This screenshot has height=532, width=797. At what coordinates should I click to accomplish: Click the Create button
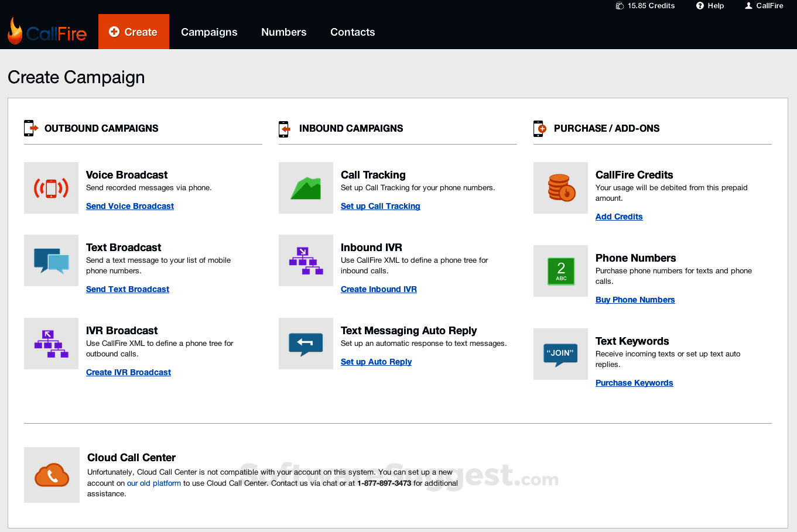point(134,32)
